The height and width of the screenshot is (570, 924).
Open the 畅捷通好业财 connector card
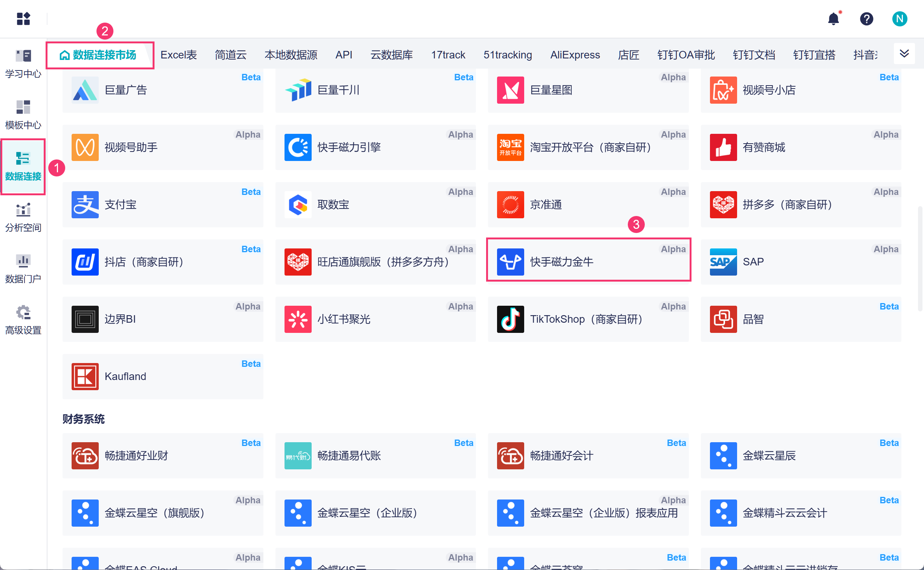pos(163,456)
